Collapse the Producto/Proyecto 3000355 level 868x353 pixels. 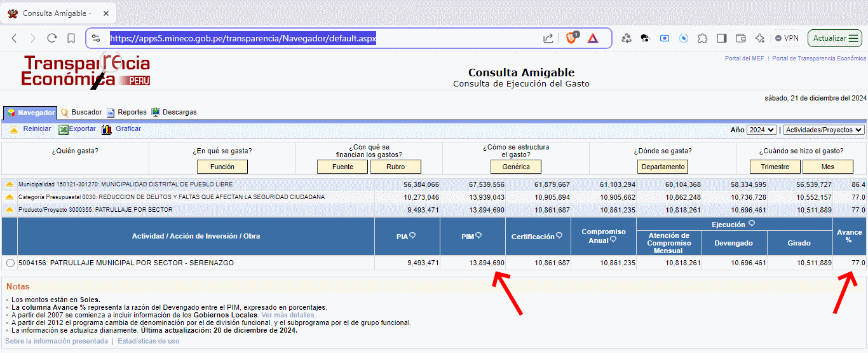10,210
